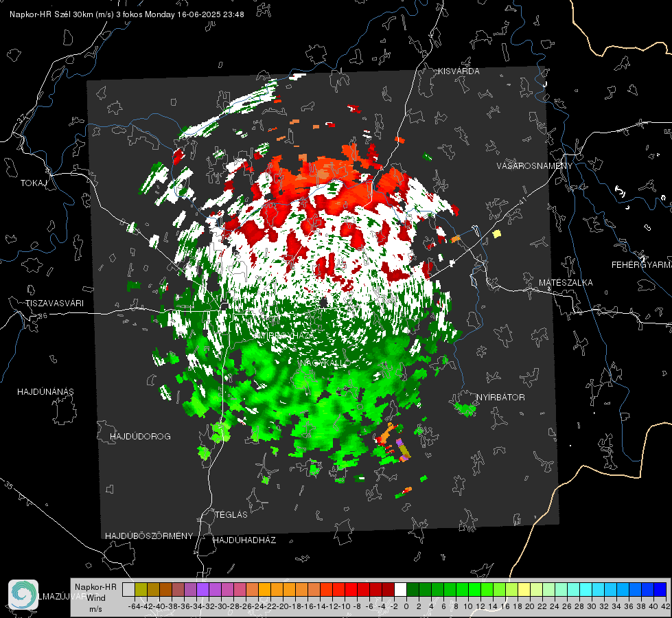Pick the white swatch between -2 and 0
Screen dimensions: 672x618
click(x=400, y=589)
